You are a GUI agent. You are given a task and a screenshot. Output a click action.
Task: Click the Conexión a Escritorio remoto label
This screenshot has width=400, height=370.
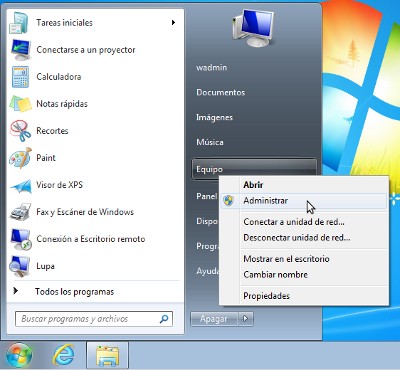[91, 239]
